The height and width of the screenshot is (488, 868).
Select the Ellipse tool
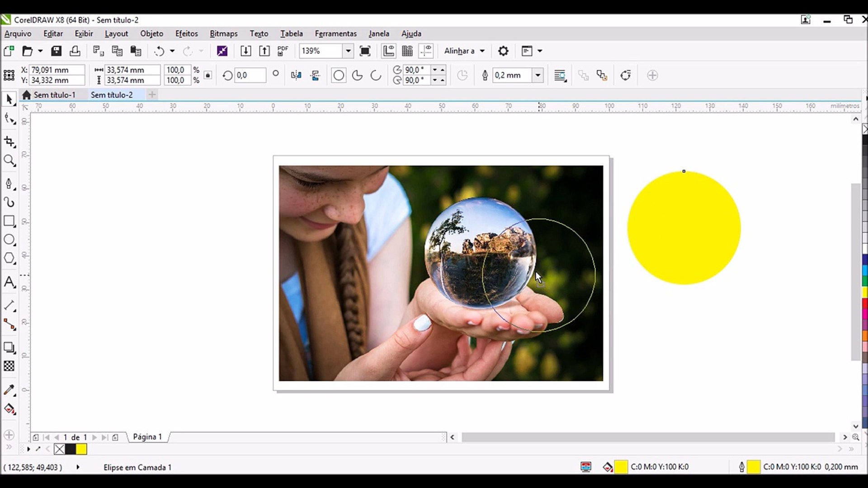(9, 240)
